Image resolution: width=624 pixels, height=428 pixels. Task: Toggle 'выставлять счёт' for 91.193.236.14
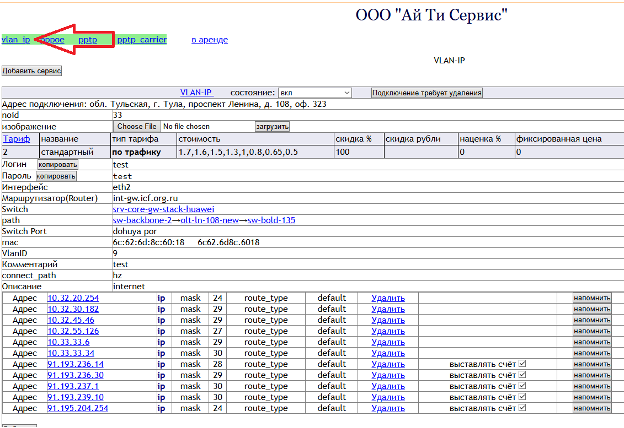(522, 364)
